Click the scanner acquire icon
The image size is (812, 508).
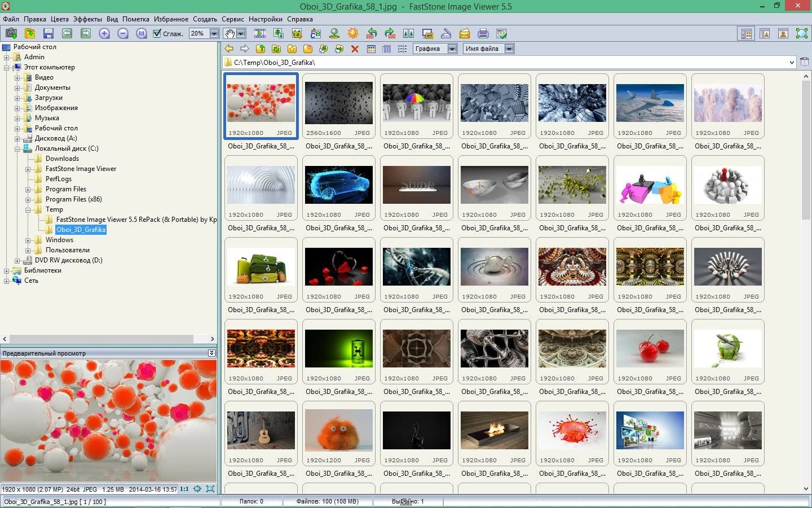pyautogui.click(x=446, y=33)
